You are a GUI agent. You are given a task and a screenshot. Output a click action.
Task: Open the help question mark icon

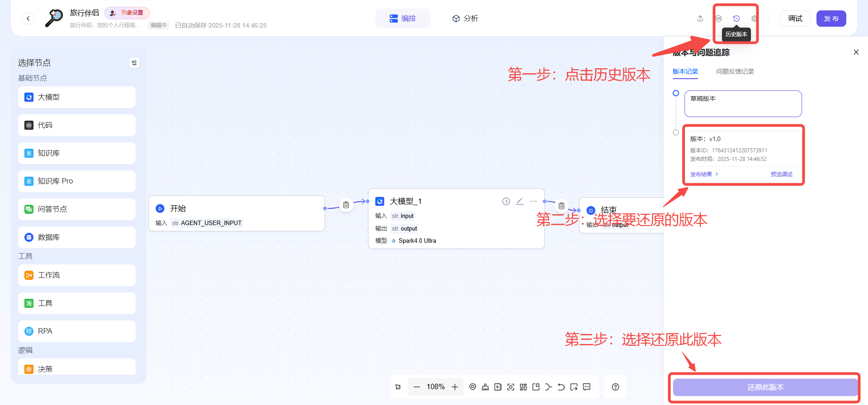tap(615, 387)
